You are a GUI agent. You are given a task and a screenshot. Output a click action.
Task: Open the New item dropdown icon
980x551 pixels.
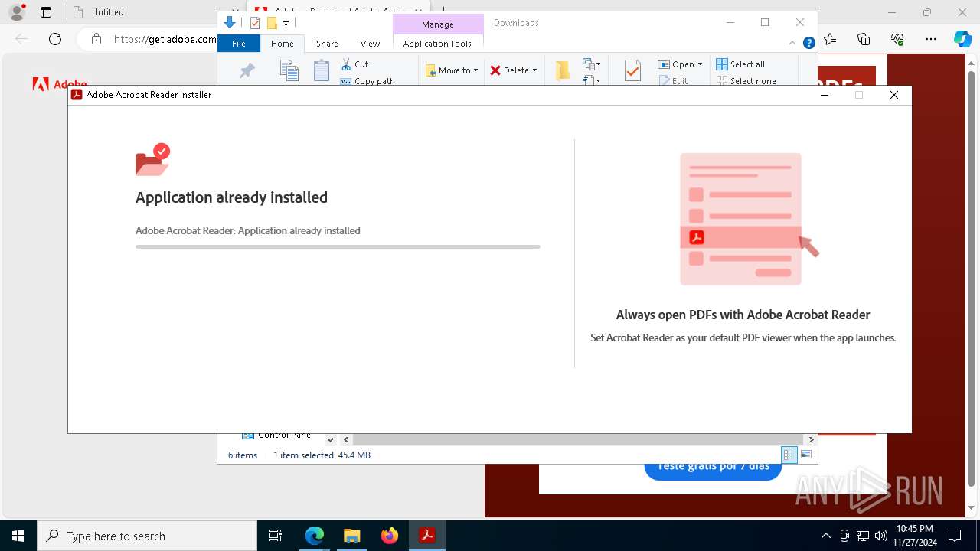[x=592, y=64]
